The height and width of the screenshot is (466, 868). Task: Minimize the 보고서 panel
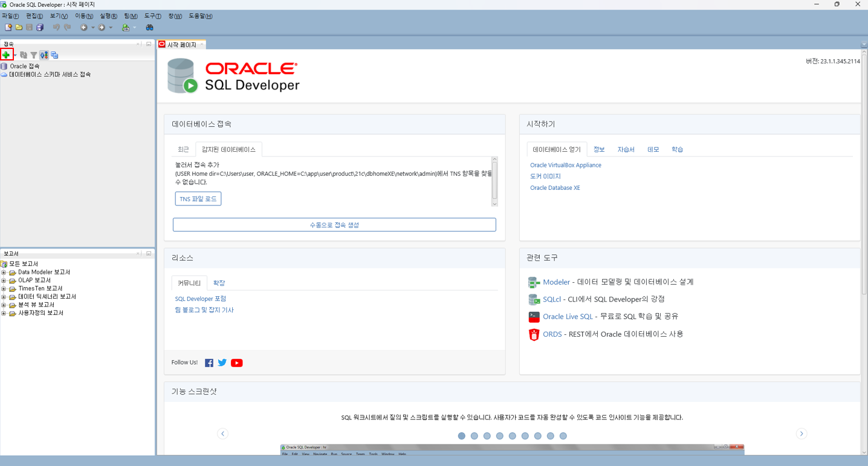pos(149,254)
